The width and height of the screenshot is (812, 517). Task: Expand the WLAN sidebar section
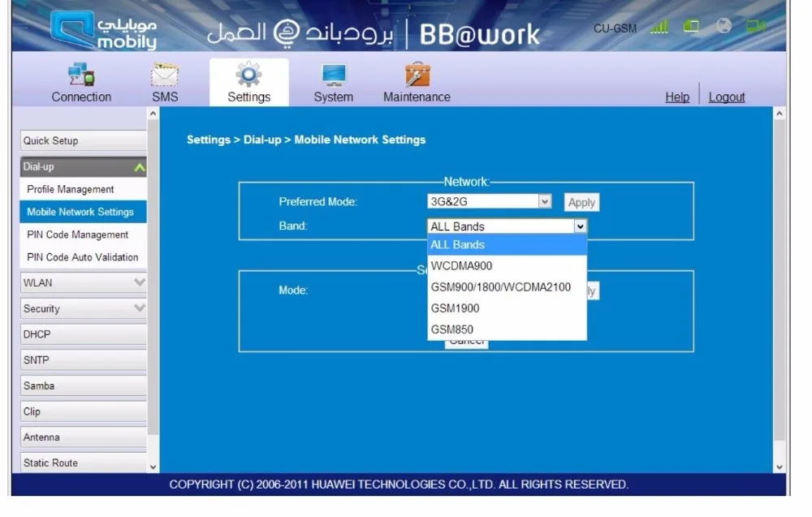[x=84, y=282]
